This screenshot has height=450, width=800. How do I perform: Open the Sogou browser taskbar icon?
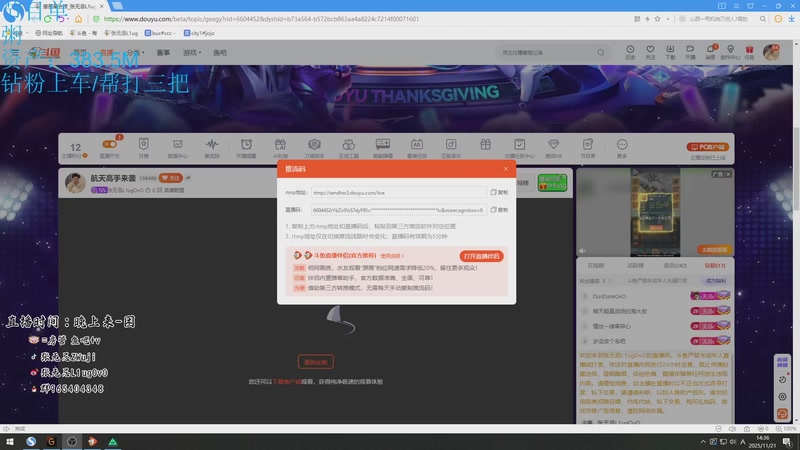pos(31,441)
